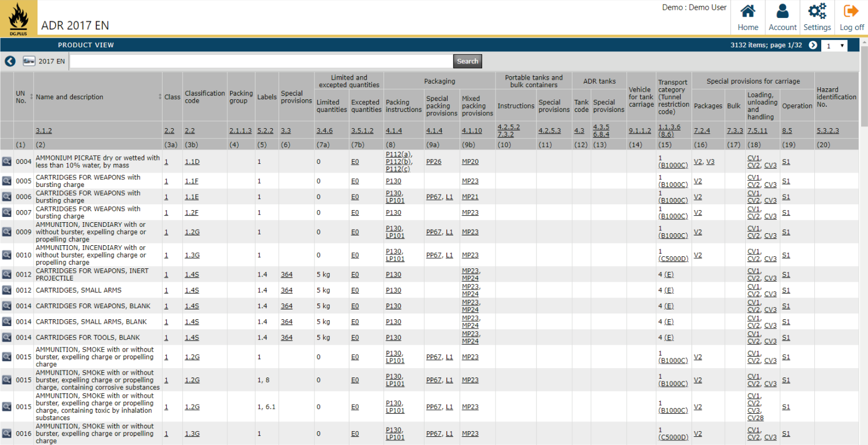This screenshot has height=445, width=868.
Task: Click into the search text field
Action: tap(261, 61)
